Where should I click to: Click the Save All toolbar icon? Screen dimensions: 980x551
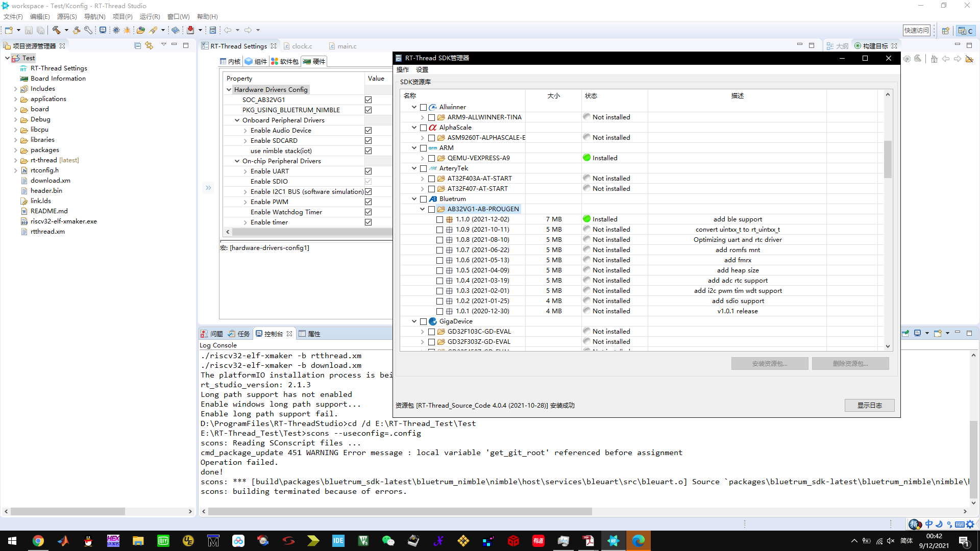[x=40, y=30]
